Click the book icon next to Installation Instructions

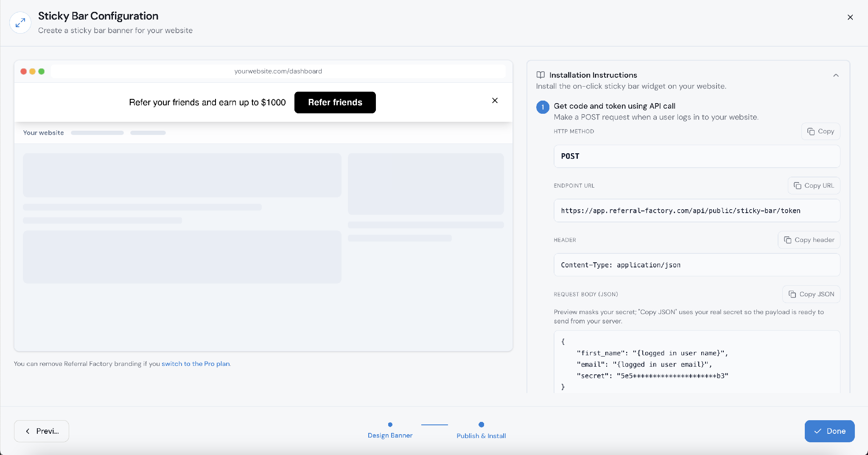[x=540, y=75]
